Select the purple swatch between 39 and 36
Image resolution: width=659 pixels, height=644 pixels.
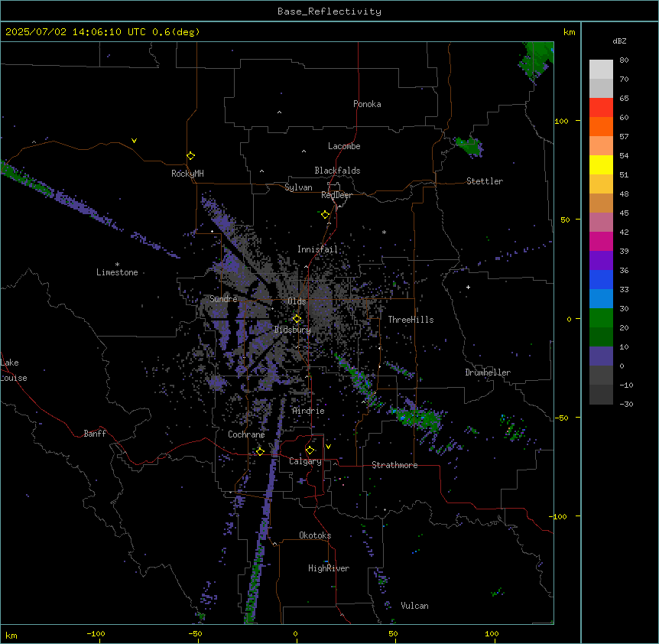click(601, 260)
